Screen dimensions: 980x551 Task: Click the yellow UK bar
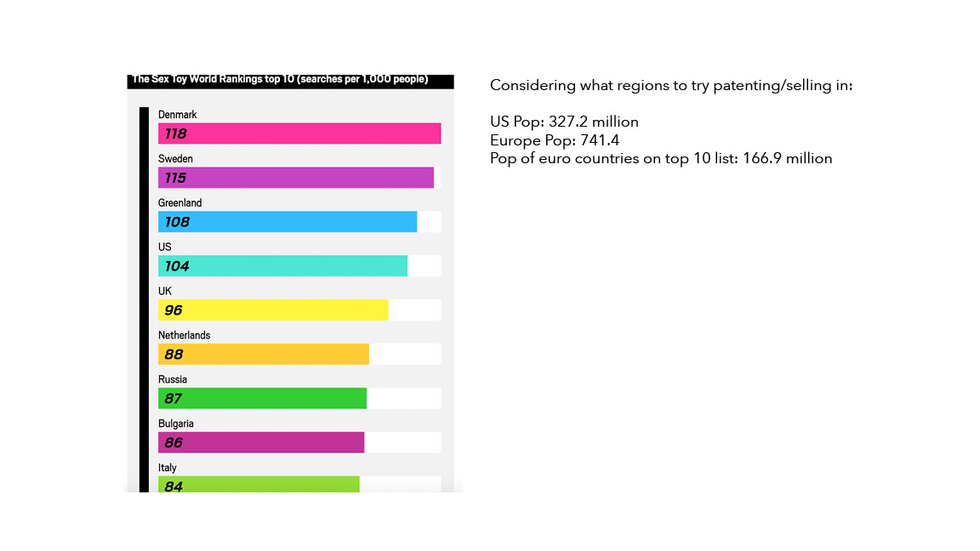point(273,310)
